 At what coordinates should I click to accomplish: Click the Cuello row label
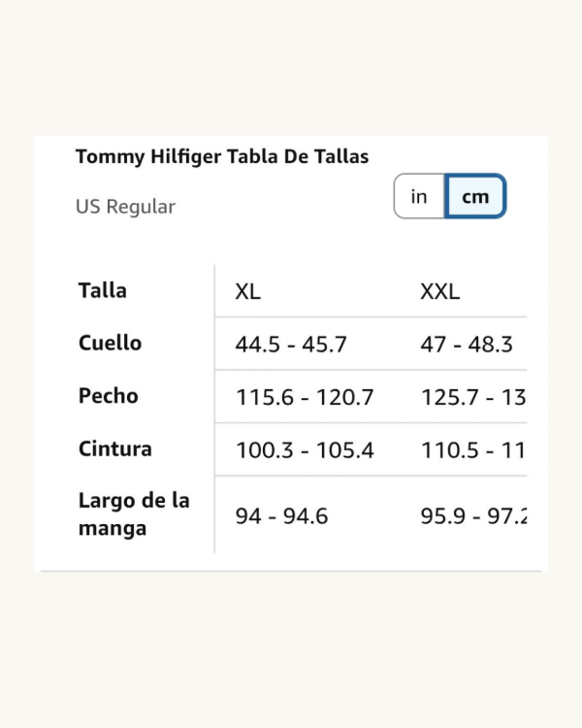point(110,343)
